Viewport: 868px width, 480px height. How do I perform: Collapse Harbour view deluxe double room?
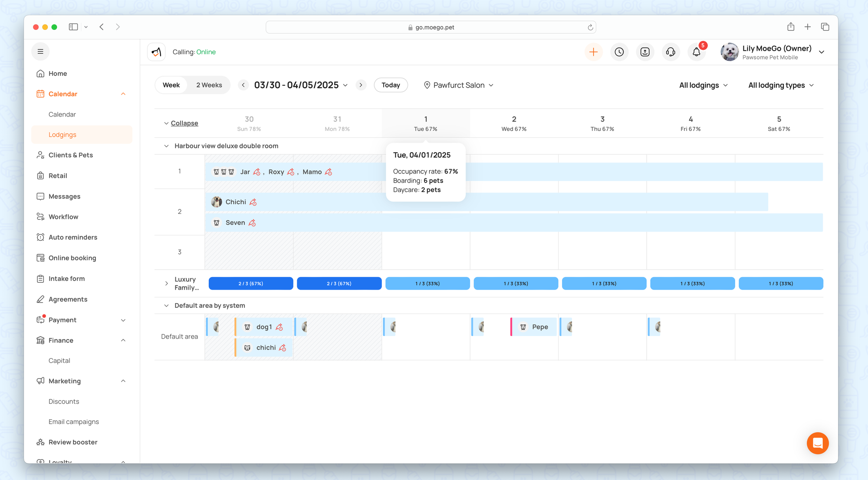[166, 146]
